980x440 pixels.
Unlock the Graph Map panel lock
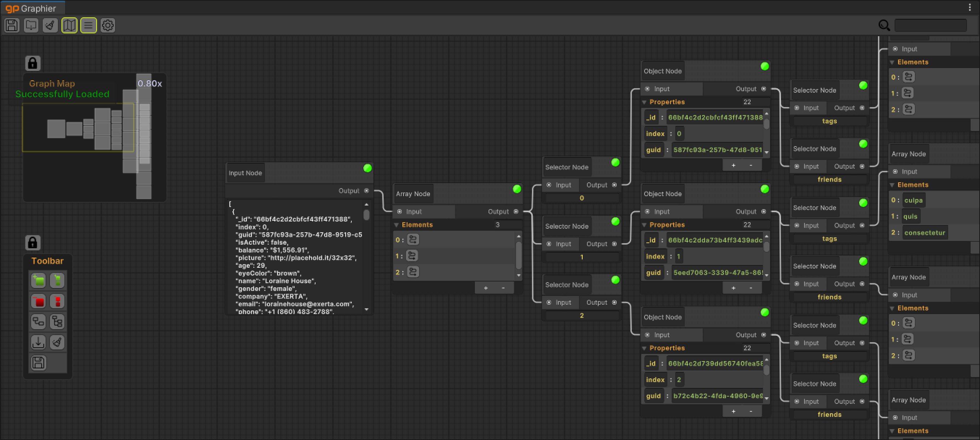point(33,63)
